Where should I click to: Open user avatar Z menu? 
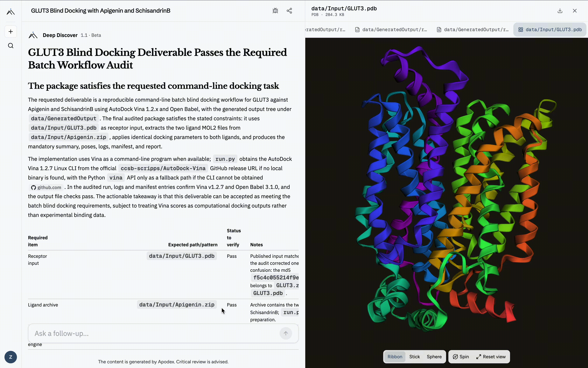point(11,357)
